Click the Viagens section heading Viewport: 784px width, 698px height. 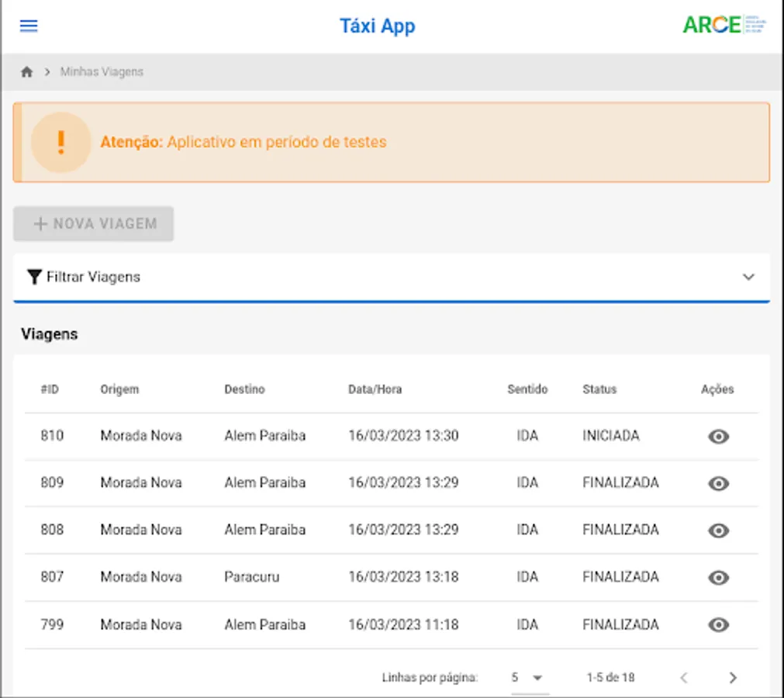pyautogui.click(x=50, y=334)
